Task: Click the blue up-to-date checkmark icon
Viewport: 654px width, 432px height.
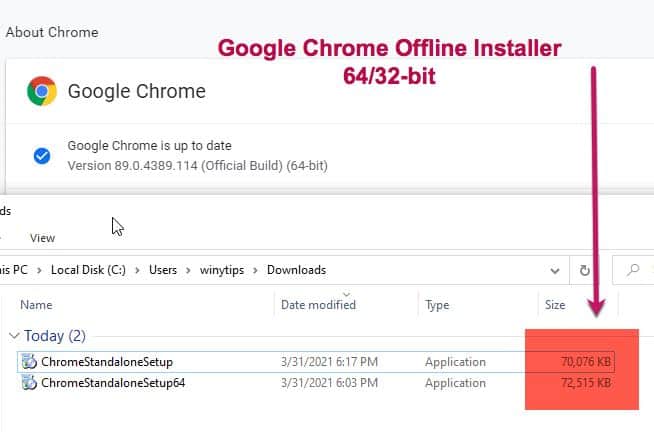Action: pyautogui.click(x=42, y=156)
